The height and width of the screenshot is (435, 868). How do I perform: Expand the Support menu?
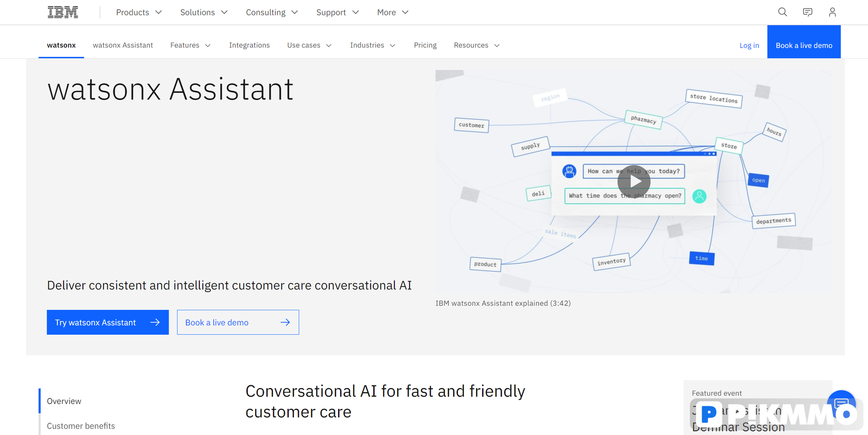point(337,12)
